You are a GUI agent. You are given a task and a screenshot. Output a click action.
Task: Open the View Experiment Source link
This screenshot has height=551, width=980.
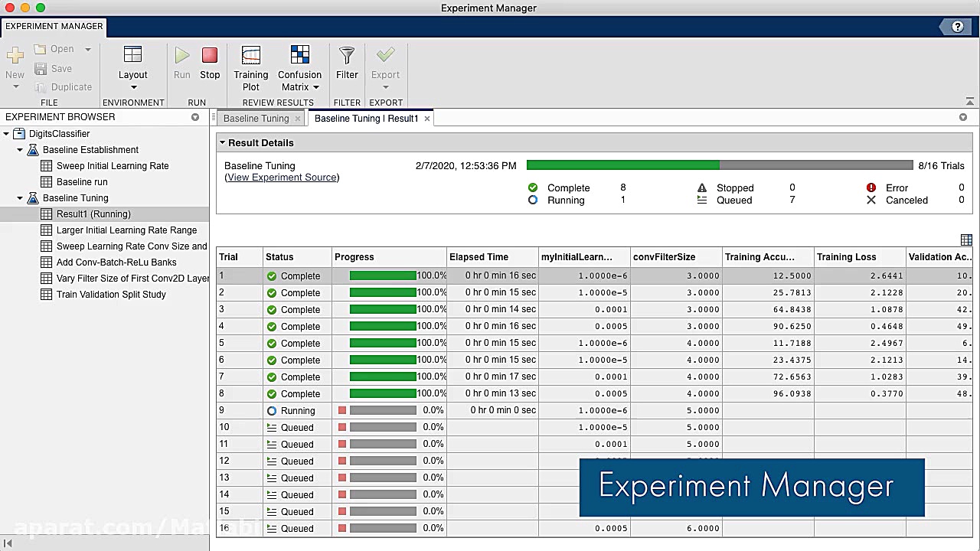pos(282,178)
